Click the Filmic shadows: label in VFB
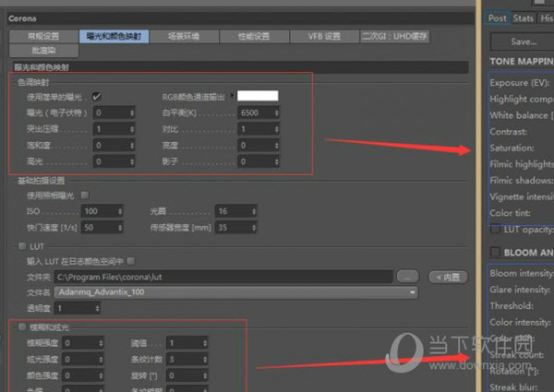 (521, 180)
